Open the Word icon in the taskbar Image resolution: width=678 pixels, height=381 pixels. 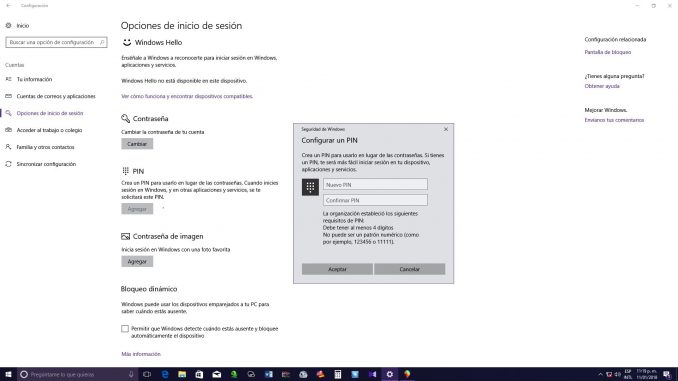tap(269, 374)
